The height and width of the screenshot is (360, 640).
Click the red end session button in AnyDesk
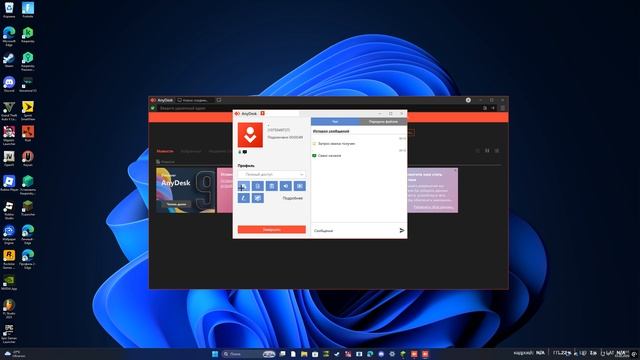point(271,230)
